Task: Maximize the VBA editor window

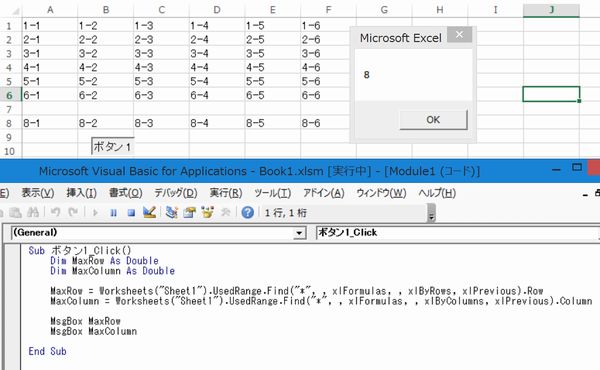Action: [x=577, y=168]
